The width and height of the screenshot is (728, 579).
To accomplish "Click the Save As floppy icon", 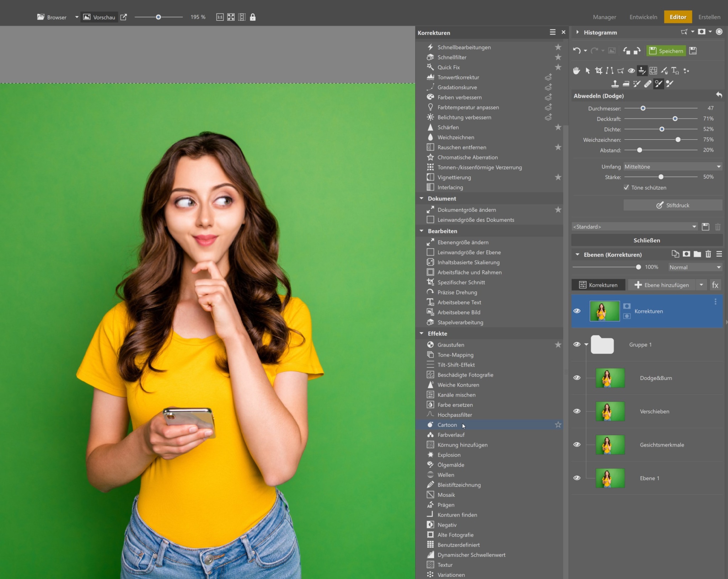I will pos(693,51).
